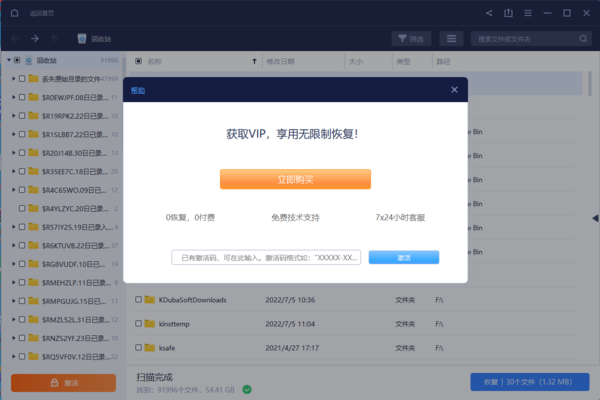
Task: Click the file list vertical scrollbar
Action: coord(590,83)
